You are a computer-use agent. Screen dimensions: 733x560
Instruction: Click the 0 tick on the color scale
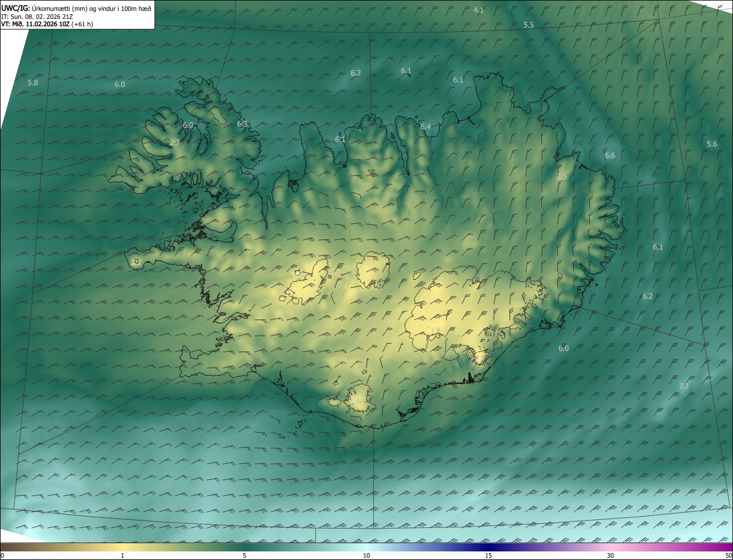pos(2,555)
